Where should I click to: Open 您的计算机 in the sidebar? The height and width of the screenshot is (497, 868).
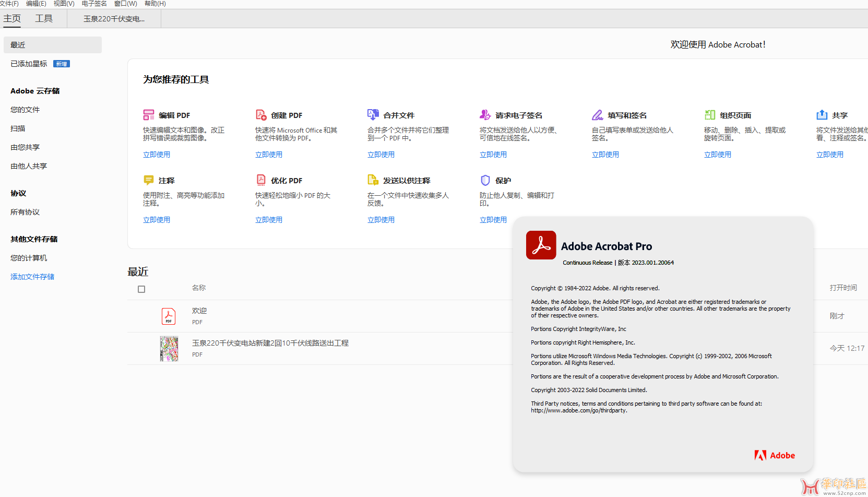coord(29,258)
